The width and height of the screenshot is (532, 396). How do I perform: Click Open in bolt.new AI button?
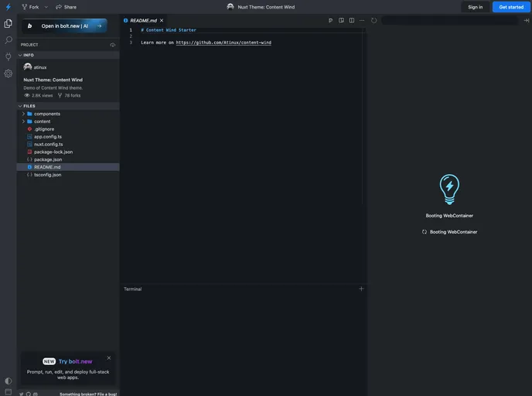point(64,26)
